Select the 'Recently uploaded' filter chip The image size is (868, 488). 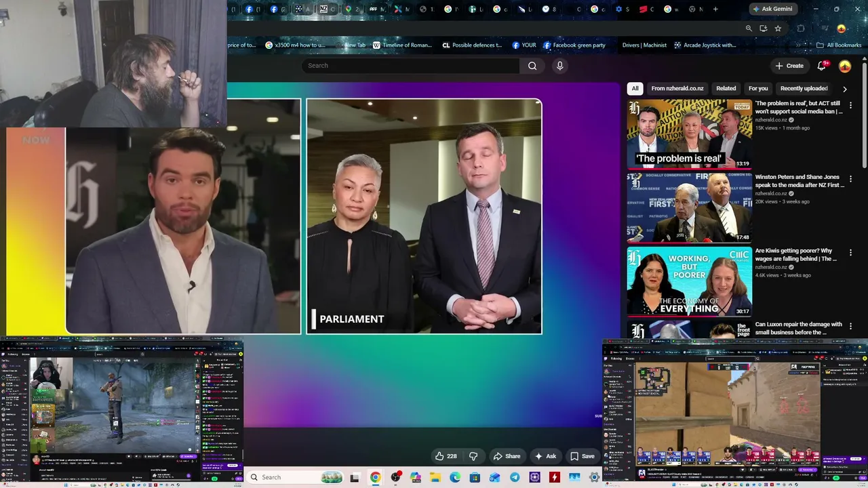804,88
